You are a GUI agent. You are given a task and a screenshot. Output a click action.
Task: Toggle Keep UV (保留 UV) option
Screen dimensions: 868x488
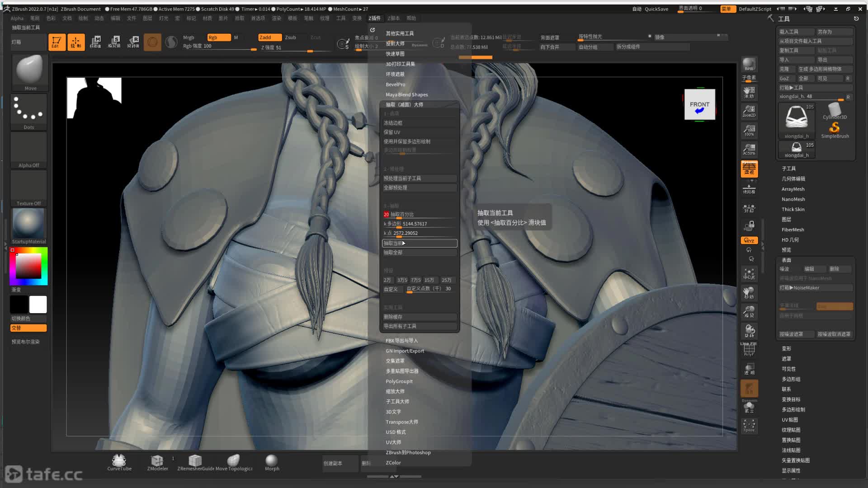(420, 132)
